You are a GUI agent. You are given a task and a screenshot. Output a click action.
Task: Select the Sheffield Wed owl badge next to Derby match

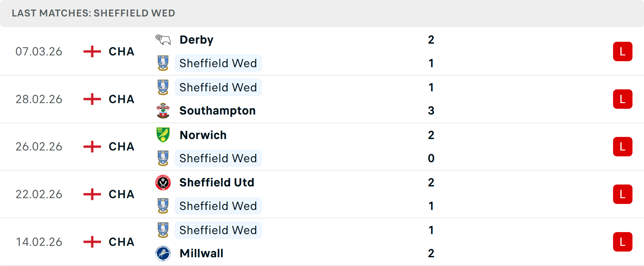click(163, 63)
